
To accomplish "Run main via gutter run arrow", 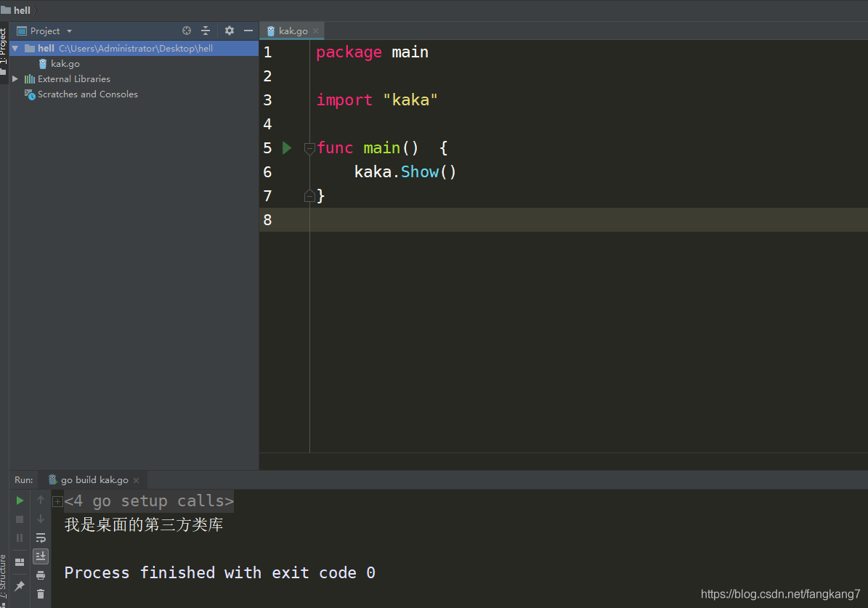I will click(x=287, y=148).
